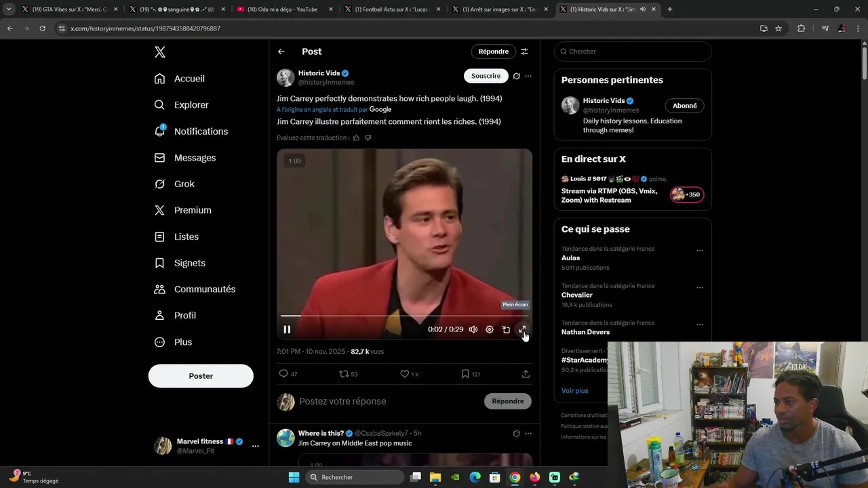Open a new browser tab
Image resolution: width=868 pixels, height=488 pixels.
pos(669,9)
